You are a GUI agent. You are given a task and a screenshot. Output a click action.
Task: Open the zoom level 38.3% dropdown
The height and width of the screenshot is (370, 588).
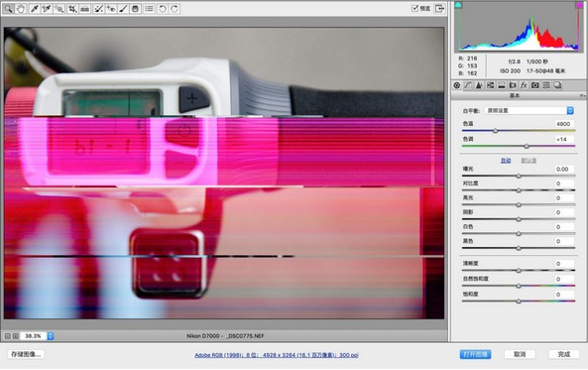pos(51,336)
